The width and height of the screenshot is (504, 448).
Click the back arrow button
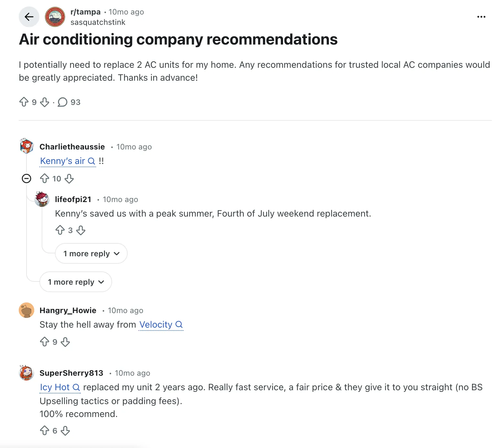(x=29, y=17)
